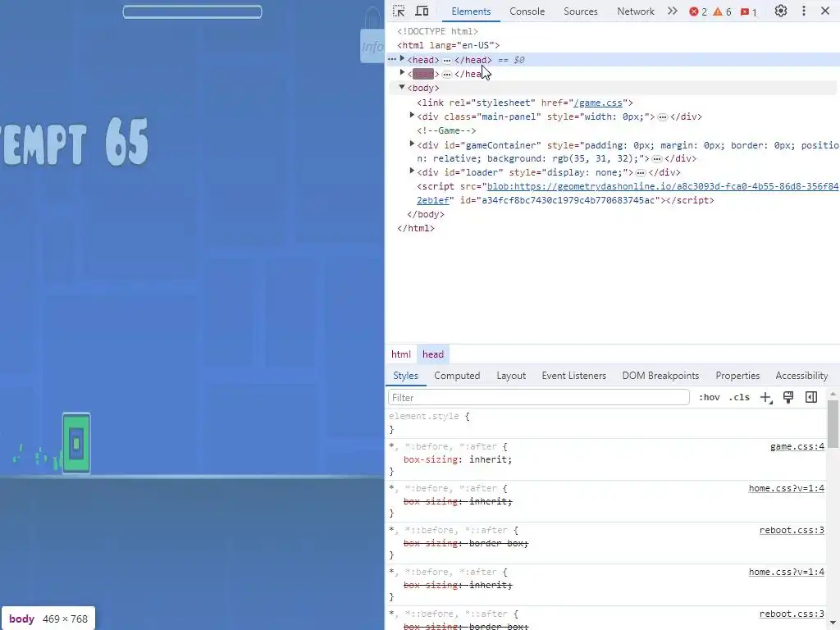Switch to the Network tab
Viewport: 840px width, 630px height.
coord(636,11)
